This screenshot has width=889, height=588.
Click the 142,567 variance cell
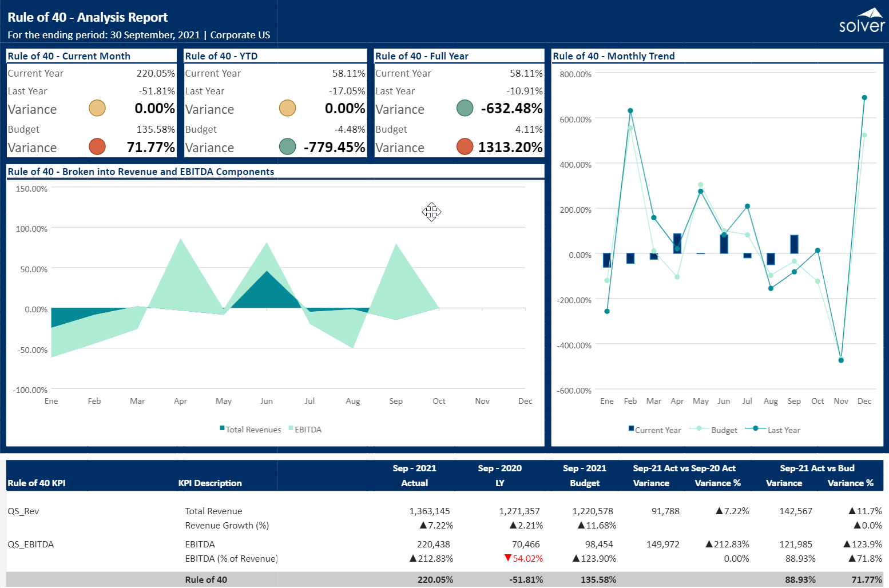tap(796, 511)
